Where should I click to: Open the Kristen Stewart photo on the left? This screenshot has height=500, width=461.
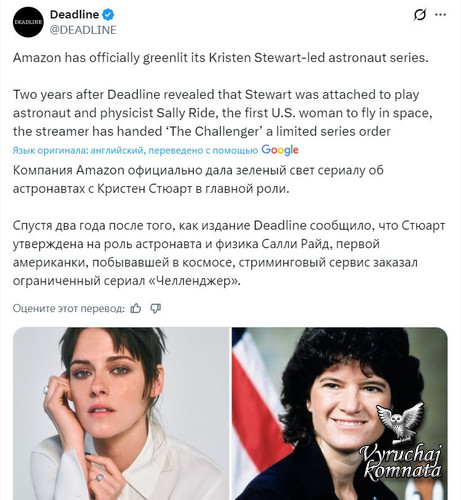[x=121, y=414]
